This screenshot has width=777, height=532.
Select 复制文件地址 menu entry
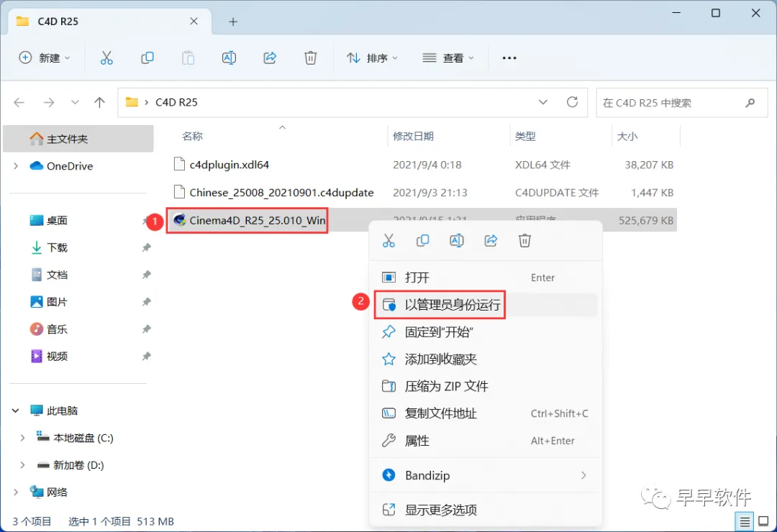[486, 413]
